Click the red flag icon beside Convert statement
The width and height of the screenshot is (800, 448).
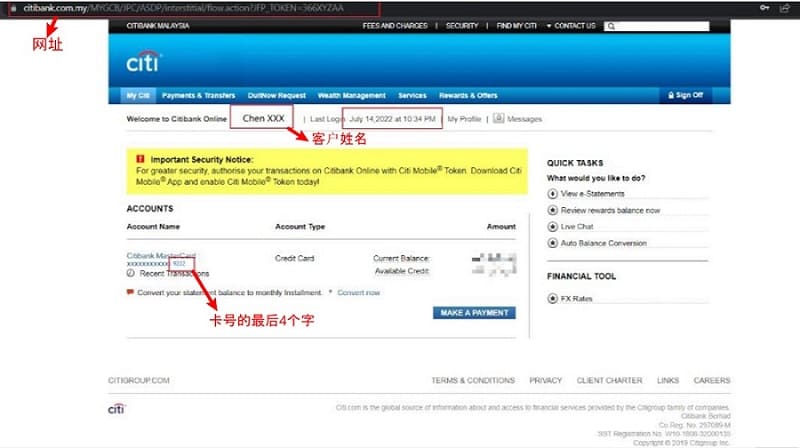pyautogui.click(x=130, y=292)
